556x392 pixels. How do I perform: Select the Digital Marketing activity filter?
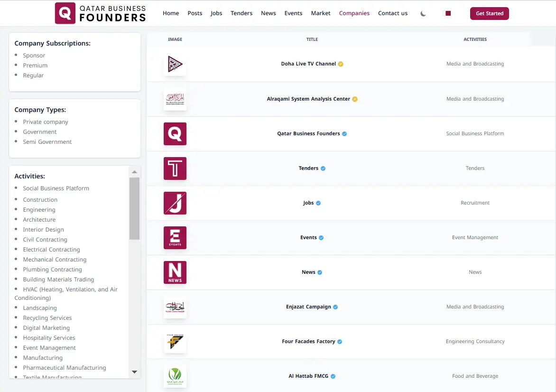tap(46, 328)
